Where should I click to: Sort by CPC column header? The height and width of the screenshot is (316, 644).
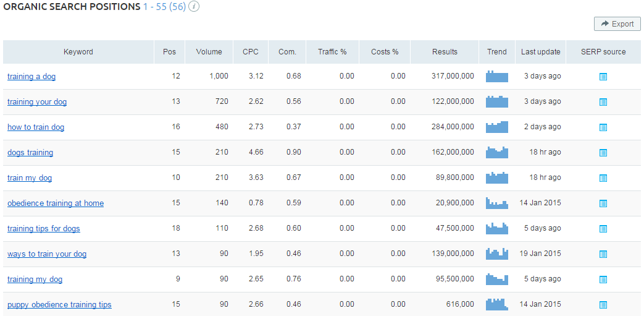[251, 52]
